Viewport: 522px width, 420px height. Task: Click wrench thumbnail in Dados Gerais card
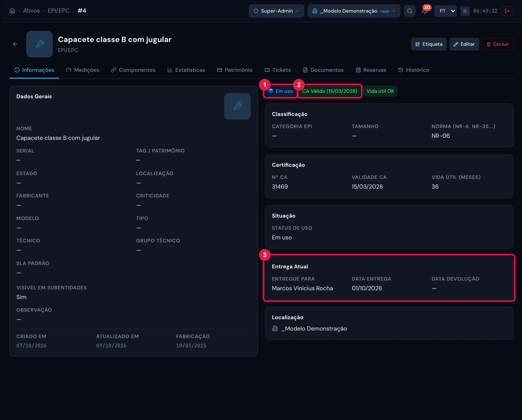click(237, 106)
